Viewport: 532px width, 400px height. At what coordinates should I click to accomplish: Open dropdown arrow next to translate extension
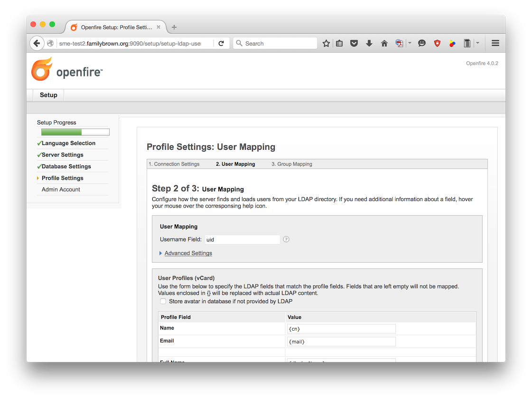410,43
